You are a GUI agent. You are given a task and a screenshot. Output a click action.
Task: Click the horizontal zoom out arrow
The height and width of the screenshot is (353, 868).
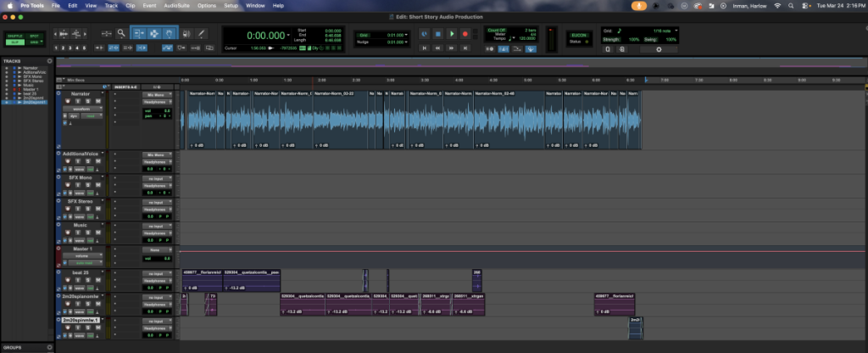pyautogui.click(x=55, y=34)
